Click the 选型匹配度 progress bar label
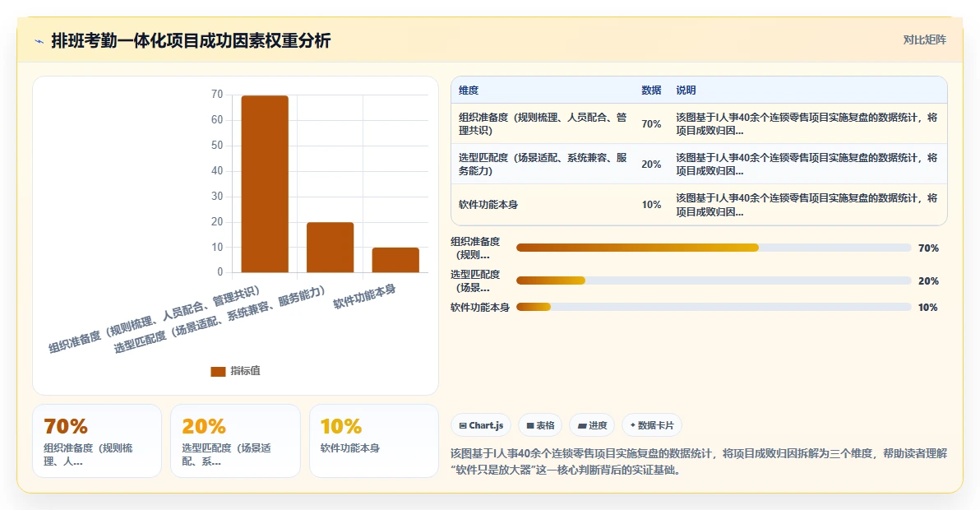The height and width of the screenshot is (510, 980). pos(476,280)
